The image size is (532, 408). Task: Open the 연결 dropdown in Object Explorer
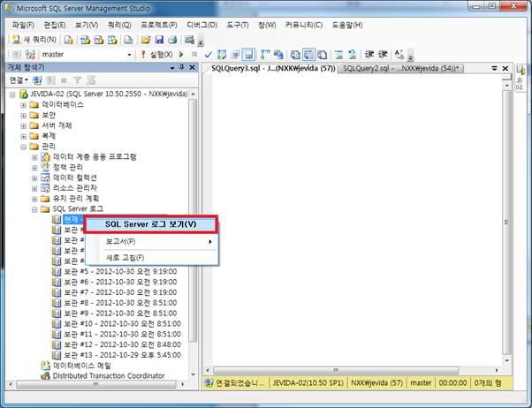[x=19, y=80]
